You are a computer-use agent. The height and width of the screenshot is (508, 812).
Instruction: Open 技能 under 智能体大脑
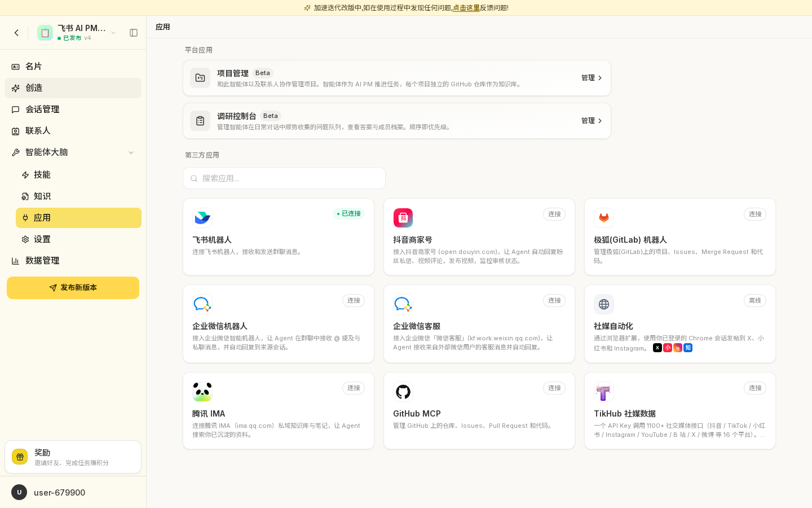tap(78, 175)
